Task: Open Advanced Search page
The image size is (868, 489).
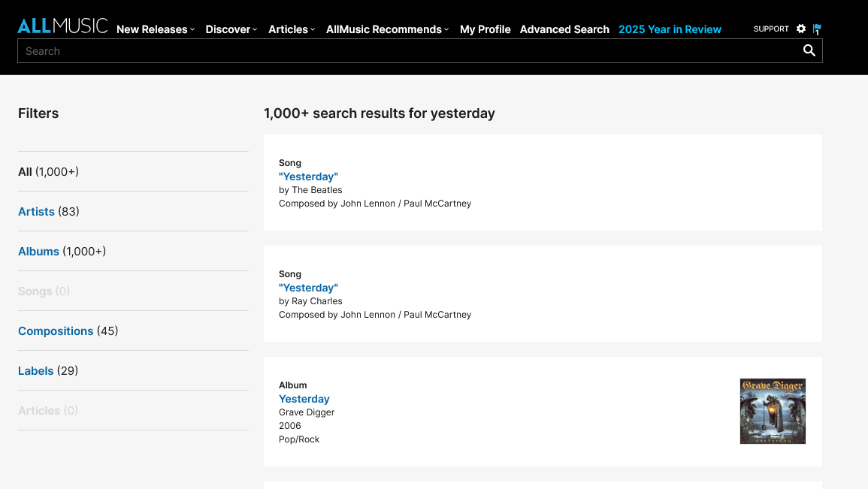Action: [564, 29]
